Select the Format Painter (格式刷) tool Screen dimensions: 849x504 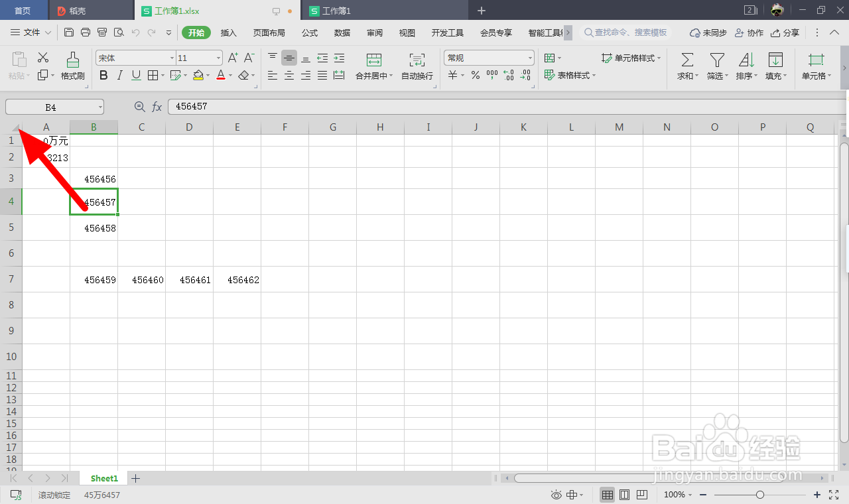[73, 66]
